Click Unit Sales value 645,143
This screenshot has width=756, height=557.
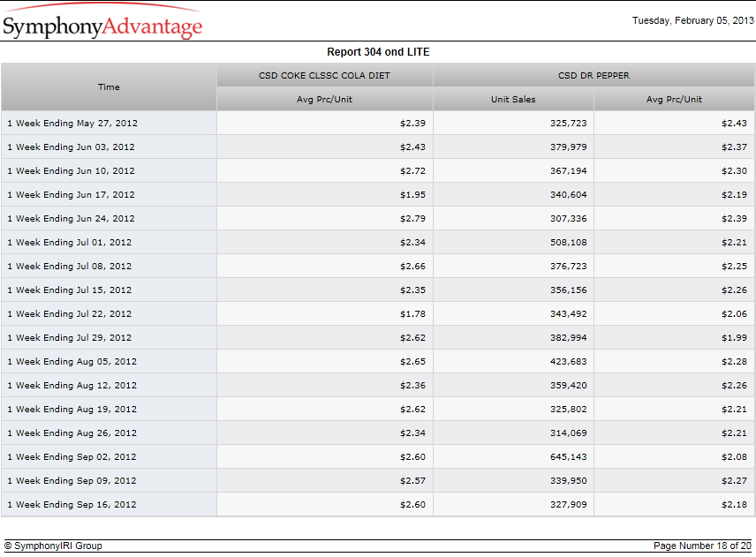(569, 457)
